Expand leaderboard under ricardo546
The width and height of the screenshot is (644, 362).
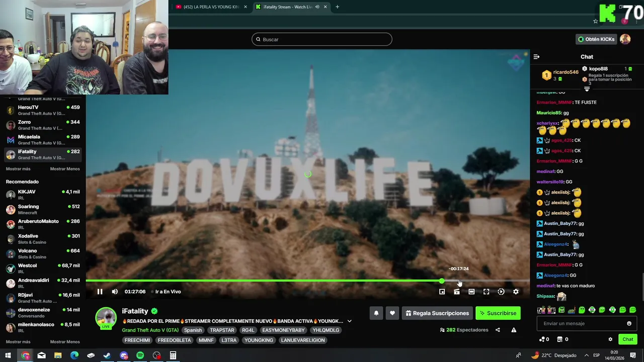587,89
